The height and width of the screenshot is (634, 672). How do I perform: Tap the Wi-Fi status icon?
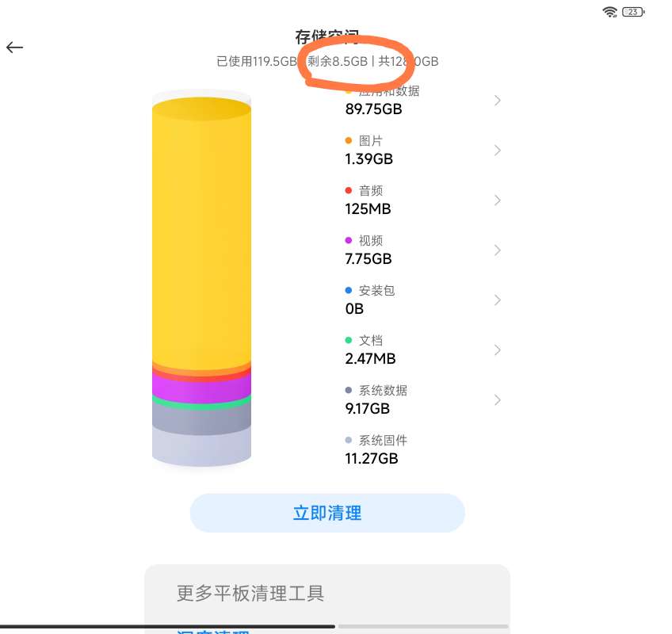pos(609,12)
